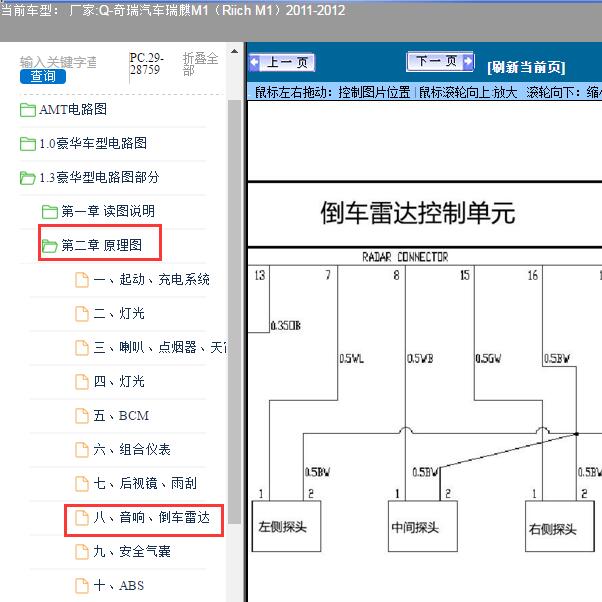Click page icon for 五、BCM
602x602 pixels.
[x=81, y=416]
